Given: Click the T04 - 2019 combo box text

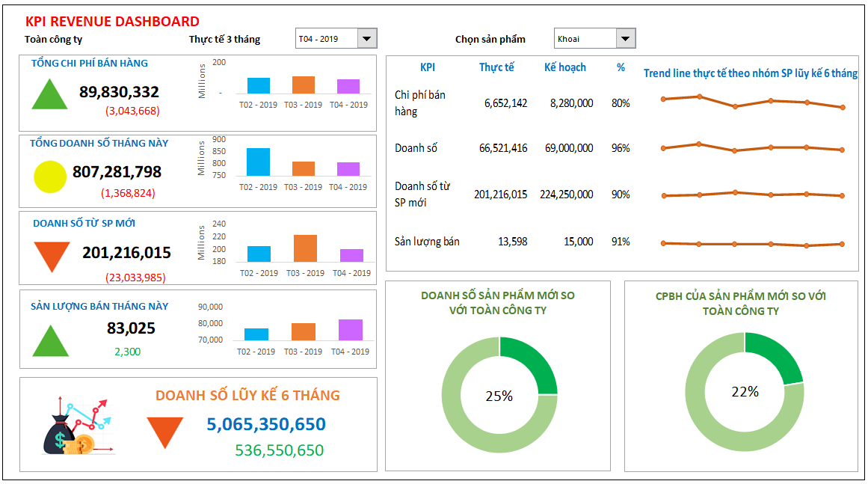Looking at the screenshot, I should [326, 39].
